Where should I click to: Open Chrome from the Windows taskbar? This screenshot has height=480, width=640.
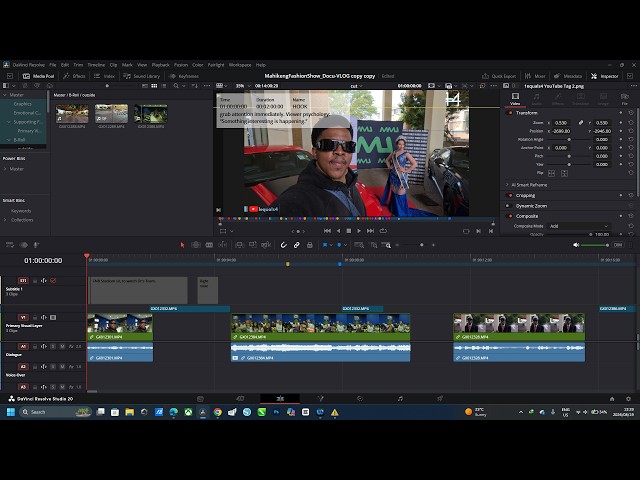218,412
